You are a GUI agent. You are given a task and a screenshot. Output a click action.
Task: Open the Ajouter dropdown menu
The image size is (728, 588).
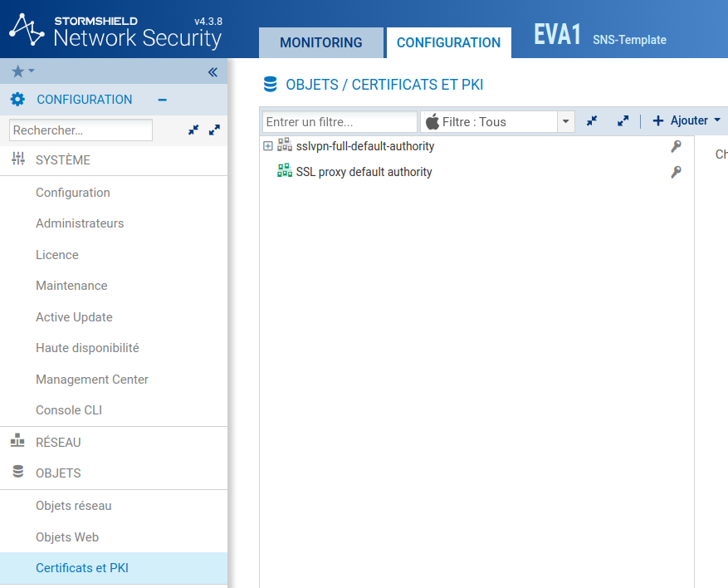point(686,121)
